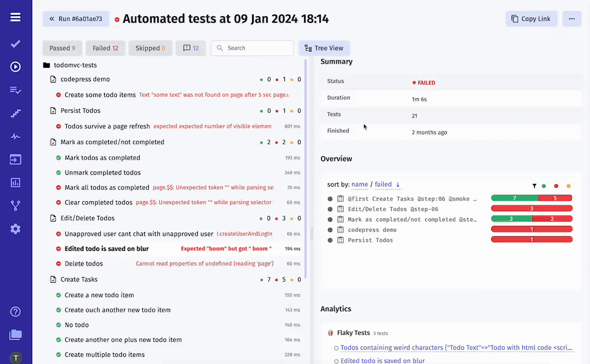590x364 pixels.
Task: Toggle the yellow skipped dot filter in Overview
Action: pyautogui.click(x=569, y=186)
